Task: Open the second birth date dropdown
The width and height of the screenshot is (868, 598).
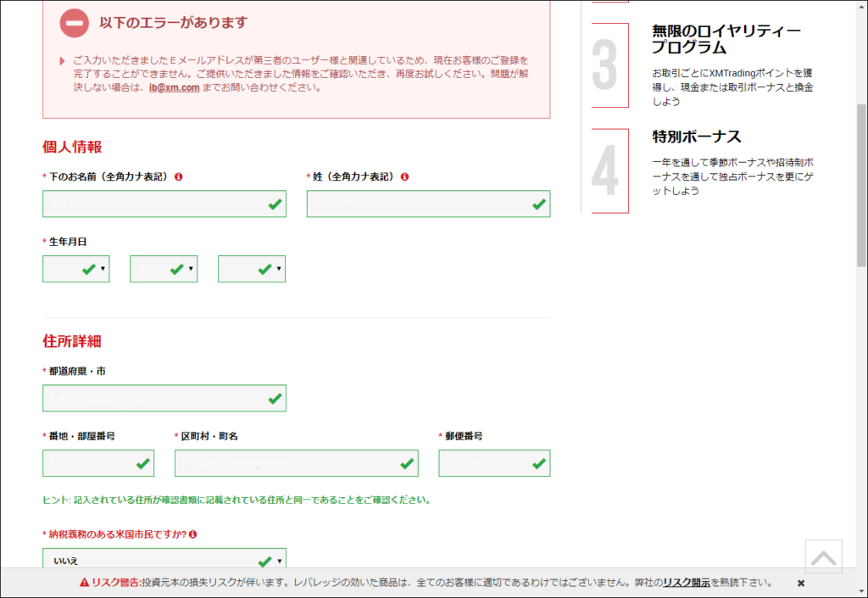Action: [x=164, y=269]
